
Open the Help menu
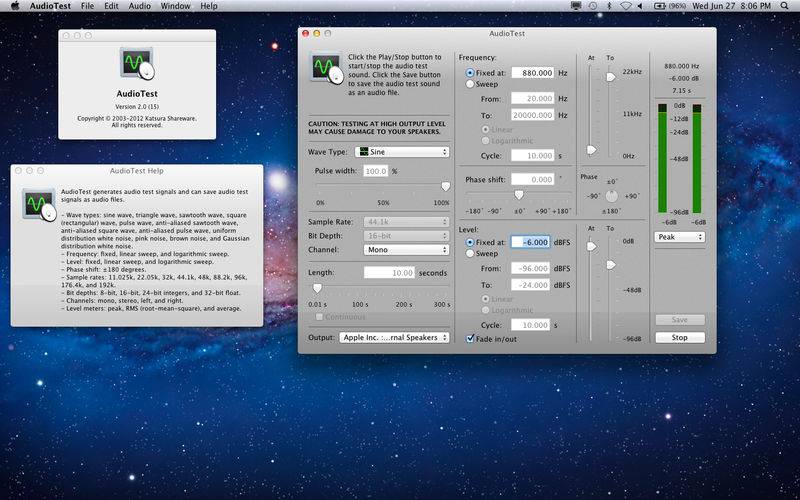point(209,6)
